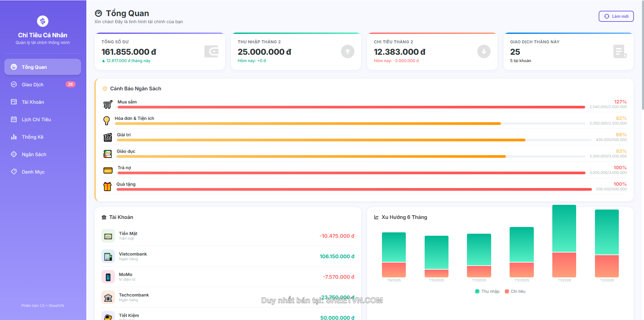644x320 pixels.
Task: Click the transaction receipt icon
Action: [619, 51]
